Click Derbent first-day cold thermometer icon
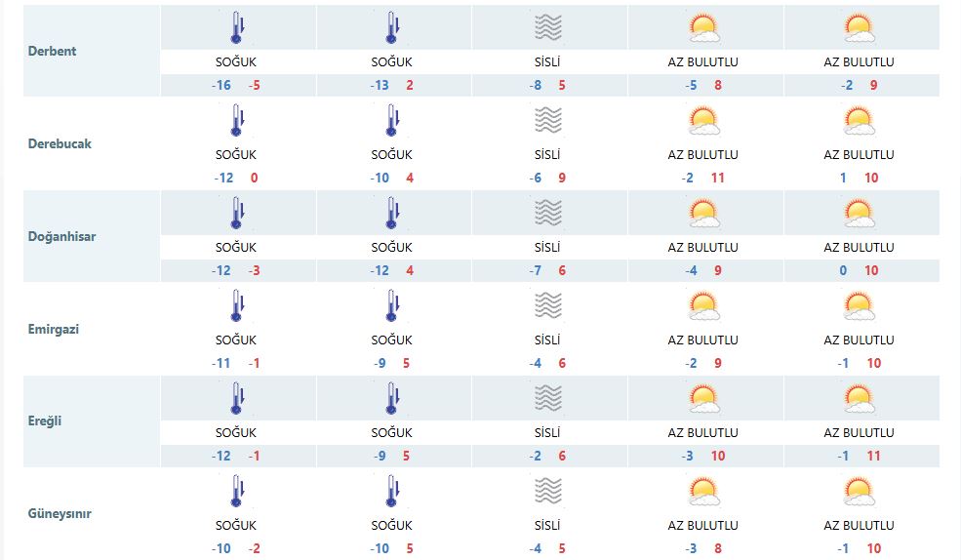This screenshot has height=560, width=961. click(236, 27)
